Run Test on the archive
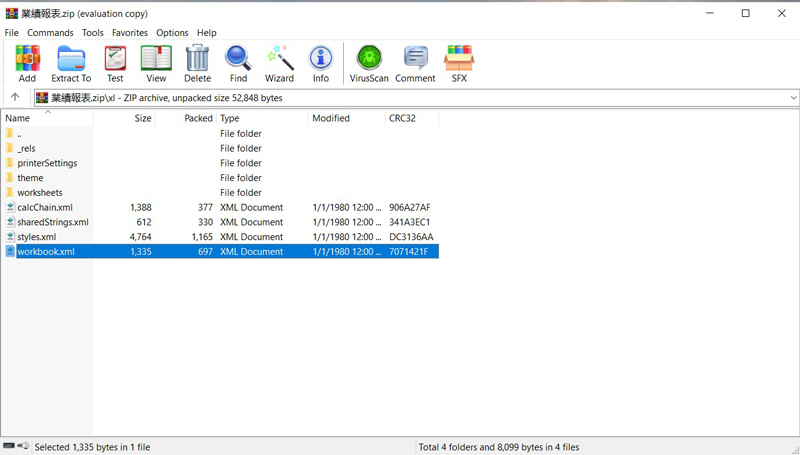800x455 pixels. pyautogui.click(x=115, y=63)
